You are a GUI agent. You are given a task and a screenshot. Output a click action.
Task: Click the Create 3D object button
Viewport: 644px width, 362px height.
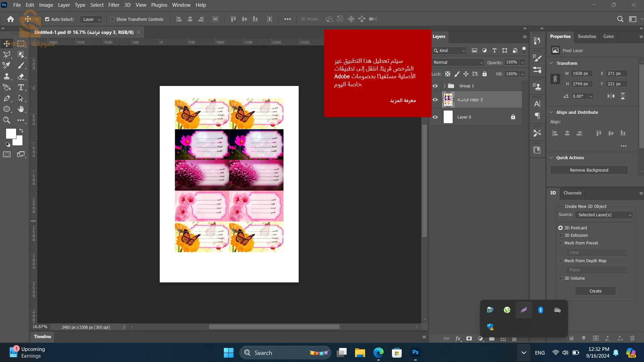[595, 291]
